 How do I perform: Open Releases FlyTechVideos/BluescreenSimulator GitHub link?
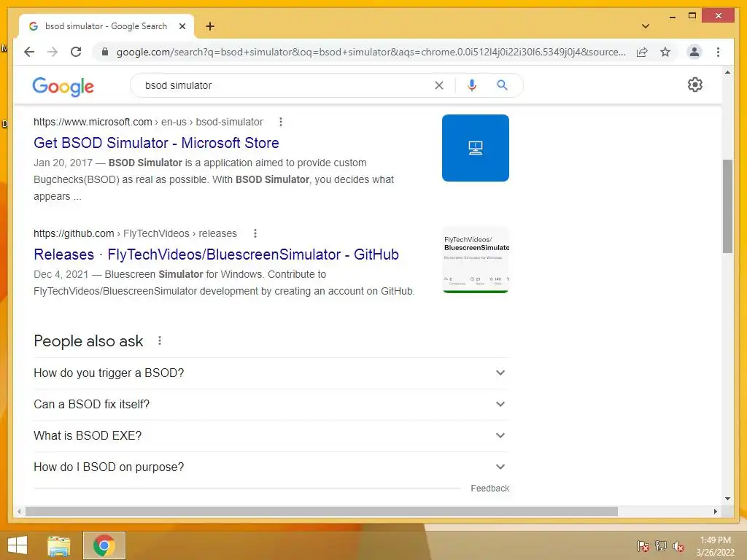click(216, 254)
